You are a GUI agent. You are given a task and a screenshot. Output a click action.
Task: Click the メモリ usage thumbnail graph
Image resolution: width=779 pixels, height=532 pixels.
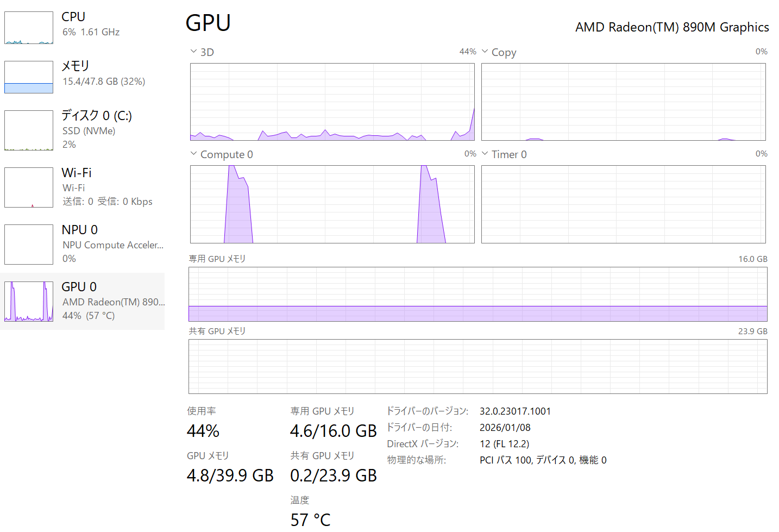(x=29, y=77)
